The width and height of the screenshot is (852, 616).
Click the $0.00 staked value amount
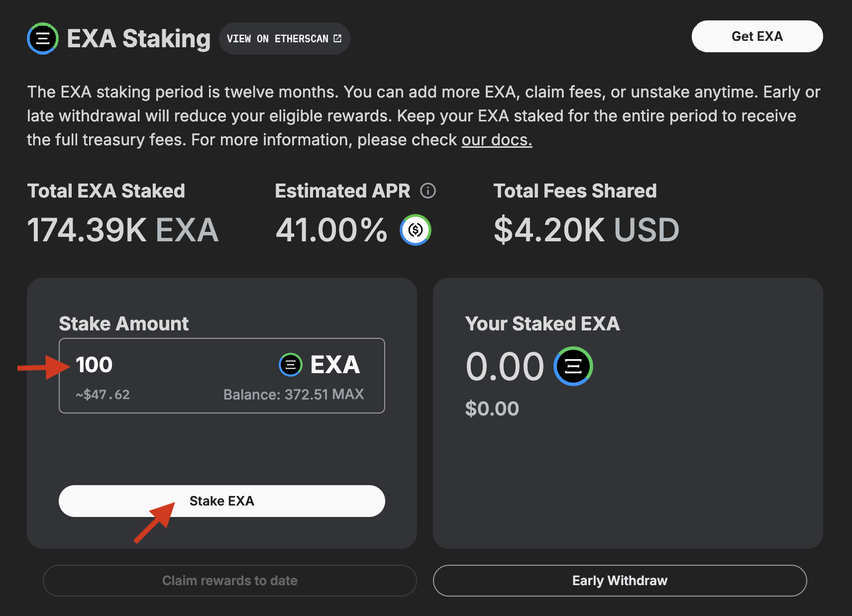click(x=492, y=409)
